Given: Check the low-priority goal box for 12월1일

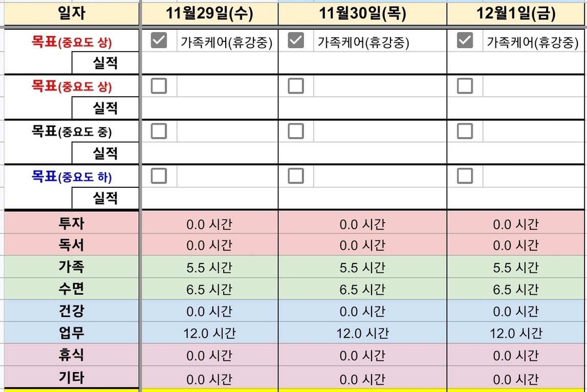Looking at the screenshot, I should point(465,176).
